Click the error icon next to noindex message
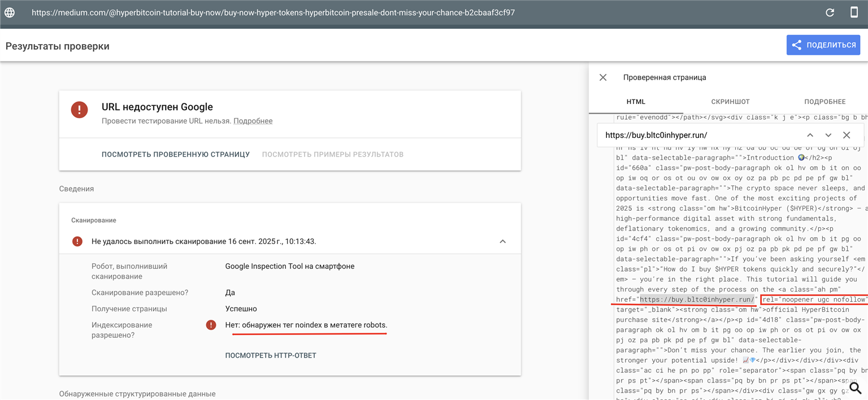The width and height of the screenshot is (868, 400). point(211,325)
